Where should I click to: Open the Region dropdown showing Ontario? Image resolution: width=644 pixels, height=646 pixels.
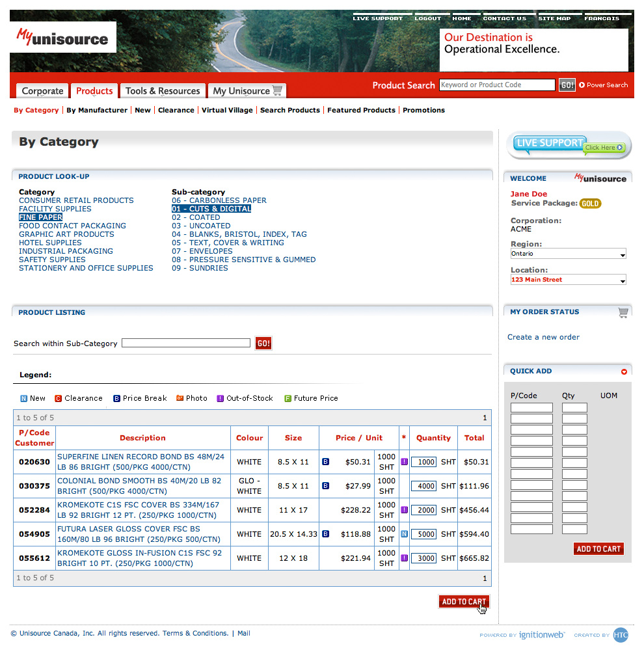[568, 254]
